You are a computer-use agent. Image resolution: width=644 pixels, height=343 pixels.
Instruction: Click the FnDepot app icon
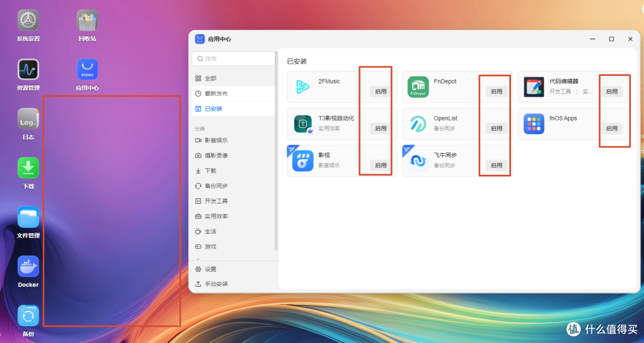pos(418,87)
